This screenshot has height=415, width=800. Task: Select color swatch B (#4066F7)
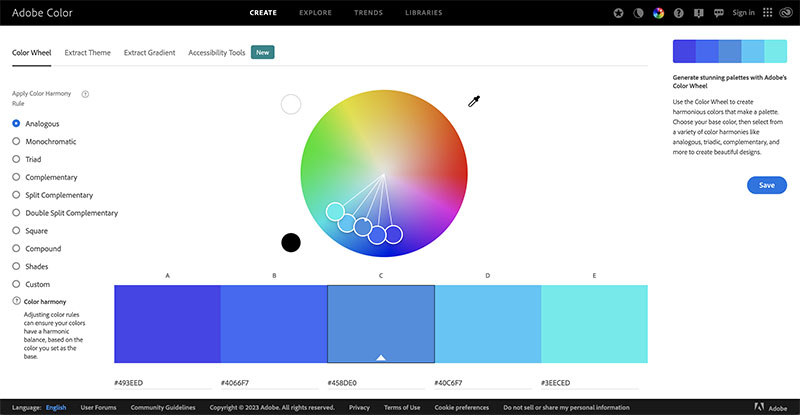point(274,324)
